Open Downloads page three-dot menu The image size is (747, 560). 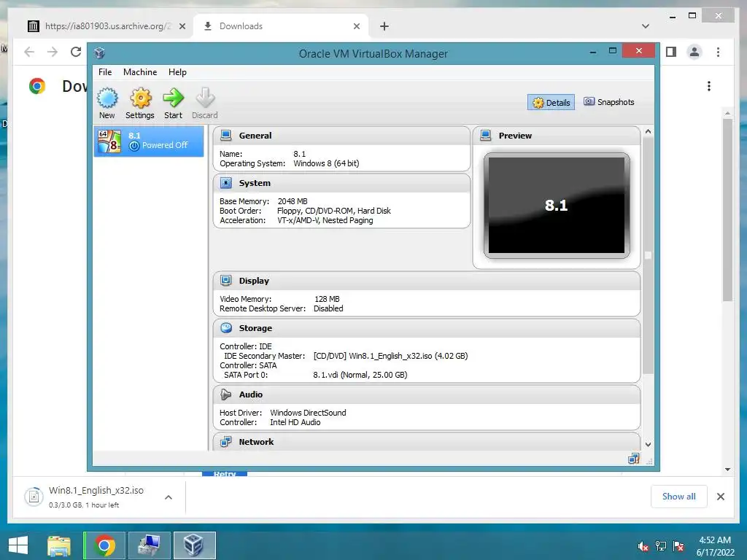[x=709, y=86]
